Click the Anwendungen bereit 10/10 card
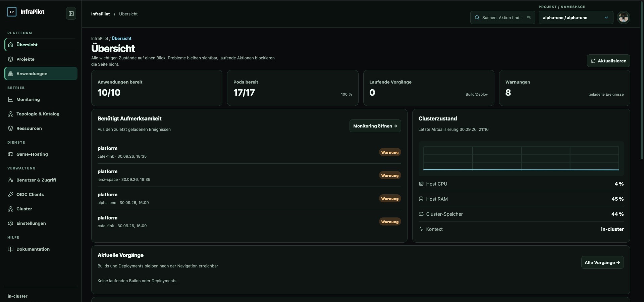The image size is (644, 302). [x=157, y=88]
